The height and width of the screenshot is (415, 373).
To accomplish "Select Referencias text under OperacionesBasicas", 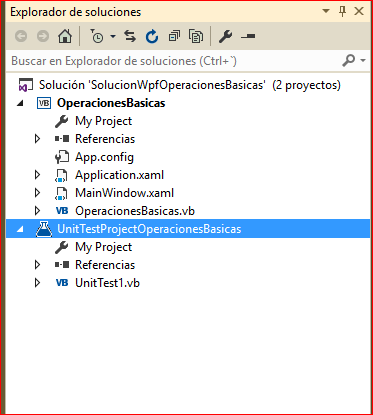I will click(x=105, y=139).
